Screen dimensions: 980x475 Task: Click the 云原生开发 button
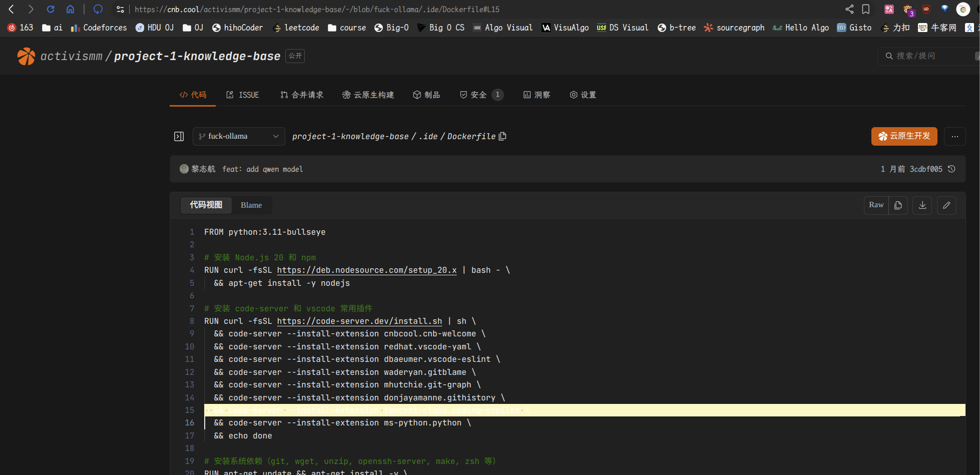904,136
